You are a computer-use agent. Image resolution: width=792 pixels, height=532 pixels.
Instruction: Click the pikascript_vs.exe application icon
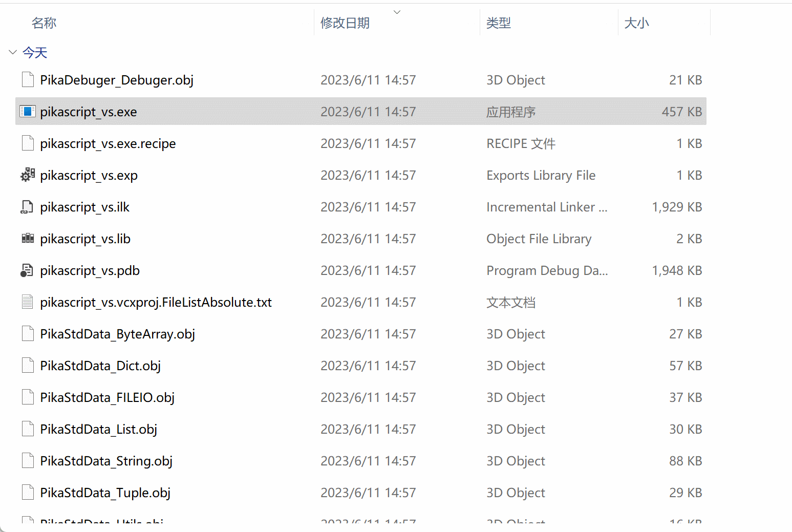pos(28,111)
